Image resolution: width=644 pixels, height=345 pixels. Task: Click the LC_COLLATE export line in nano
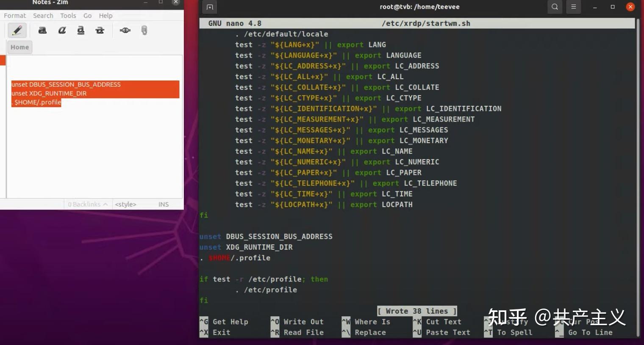click(x=337, y=88)
